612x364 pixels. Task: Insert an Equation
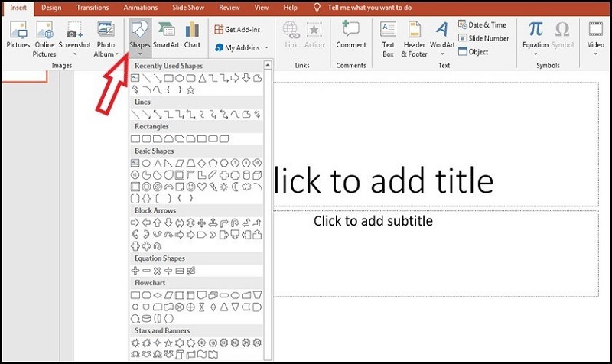click(536, 37)
